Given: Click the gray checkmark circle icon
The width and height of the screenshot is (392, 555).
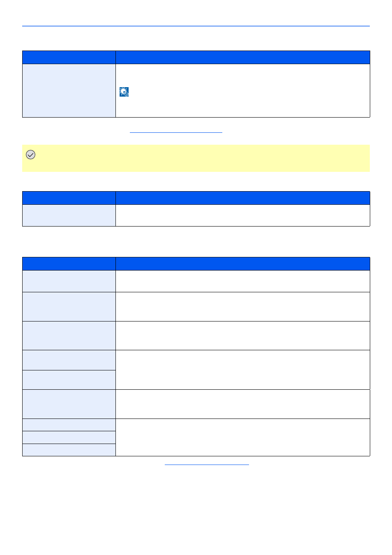Looking at the screenshot, I should [30, 155].
